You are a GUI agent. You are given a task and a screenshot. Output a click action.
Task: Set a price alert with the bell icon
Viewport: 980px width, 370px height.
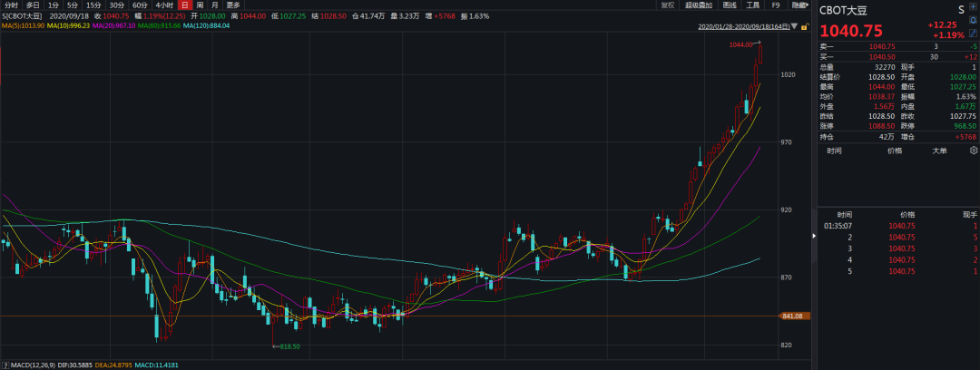[x=973, y=20]
